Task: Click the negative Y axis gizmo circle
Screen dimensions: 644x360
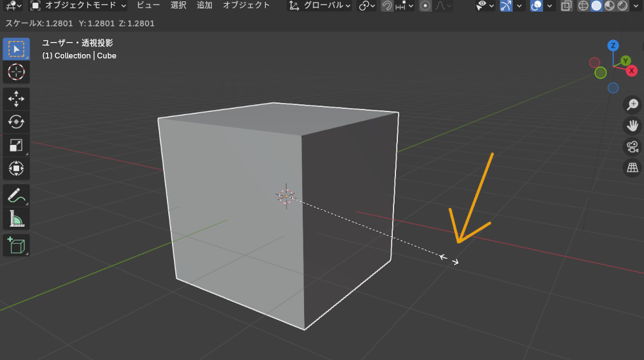Action: click(x=600, y=73)
